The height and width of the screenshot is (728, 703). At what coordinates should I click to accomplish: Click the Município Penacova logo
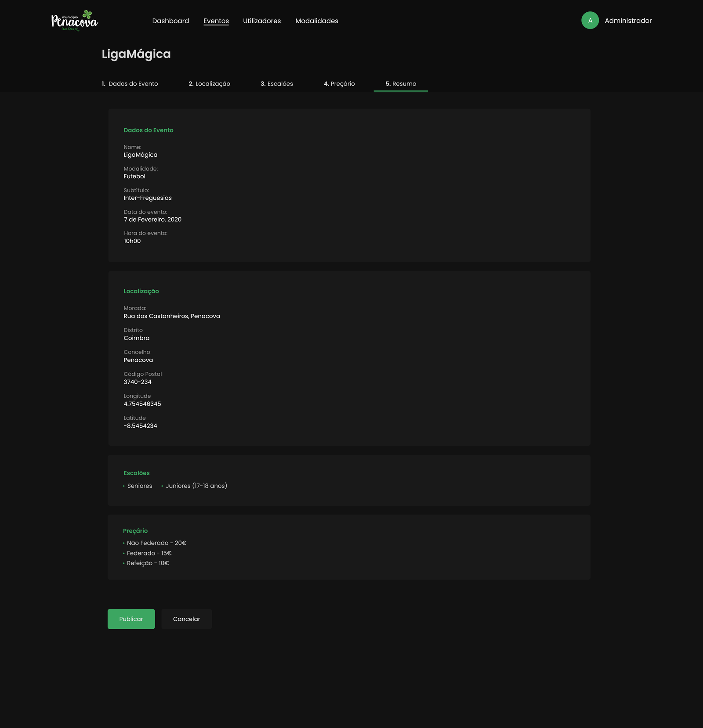[x=75, y=21]
